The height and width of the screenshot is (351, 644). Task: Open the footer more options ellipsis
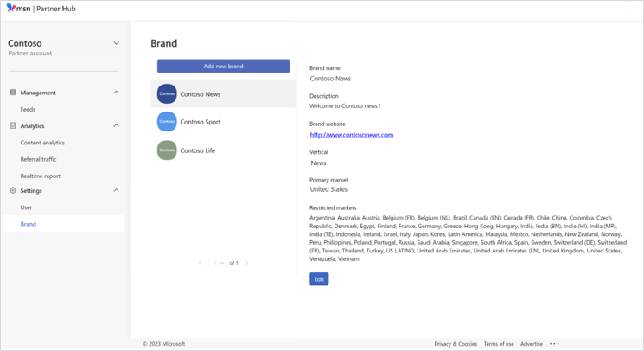tap(554, 344)
